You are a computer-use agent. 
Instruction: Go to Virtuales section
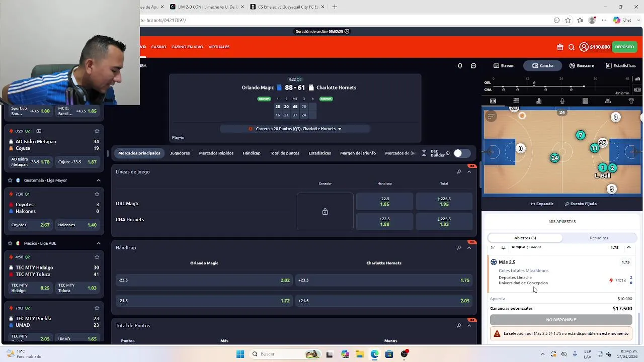click(219, 47)
